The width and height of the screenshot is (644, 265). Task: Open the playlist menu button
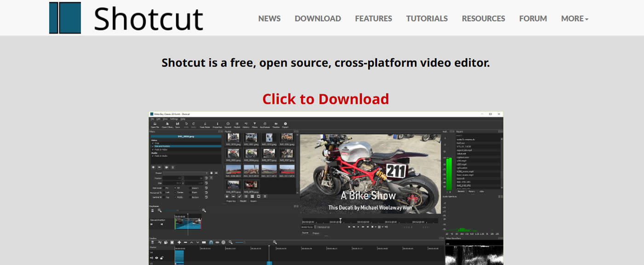pyautogui.click(x=265, y=196)
